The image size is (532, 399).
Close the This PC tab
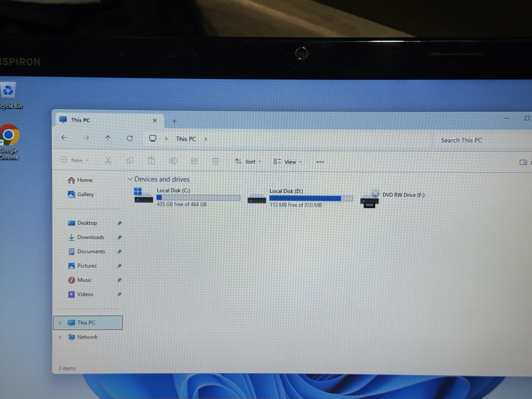click(155, 120)
